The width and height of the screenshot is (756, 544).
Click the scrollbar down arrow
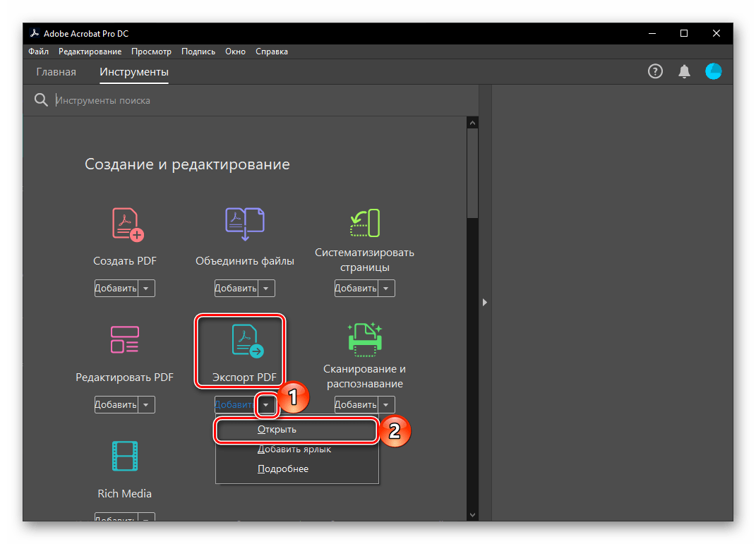[x=472, y=515]
